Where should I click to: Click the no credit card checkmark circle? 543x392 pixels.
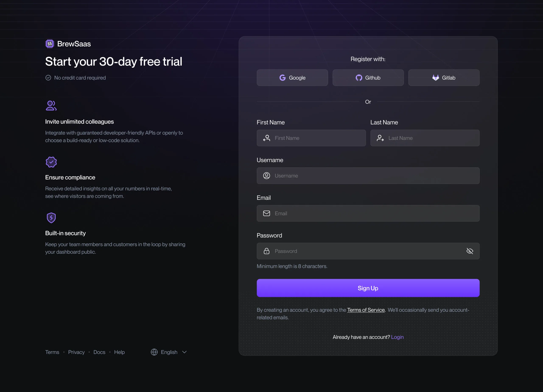coord(48,78)
